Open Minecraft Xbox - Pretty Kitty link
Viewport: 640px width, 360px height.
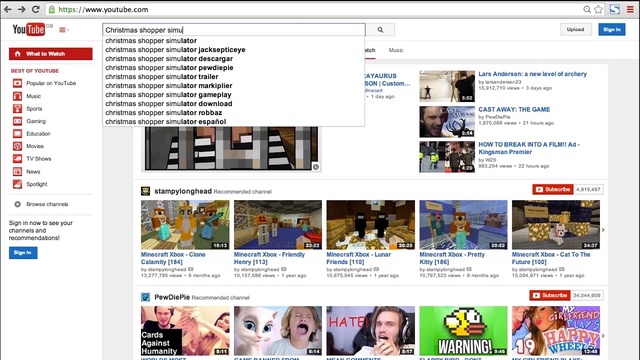[x=452, y=258]
